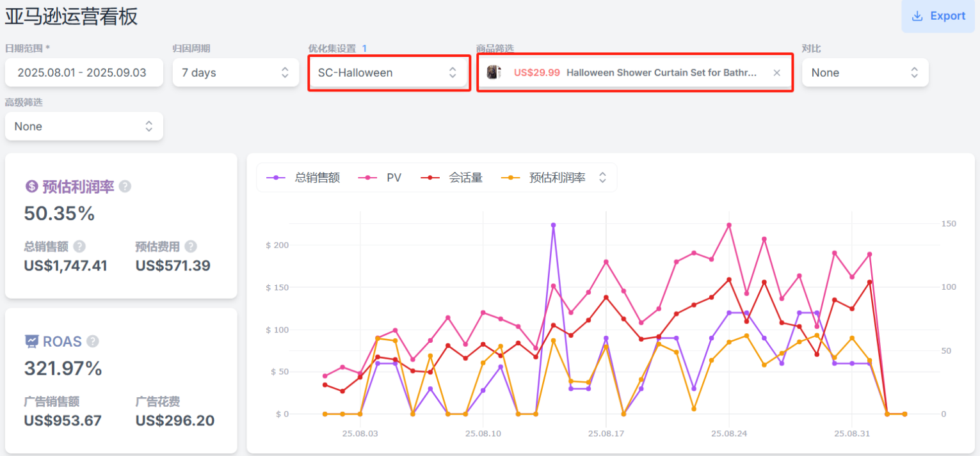Expand the 7 days attribution dropdown
This screenshot has width=980, height=456.
pyautogui.click(x=235, y=73)
